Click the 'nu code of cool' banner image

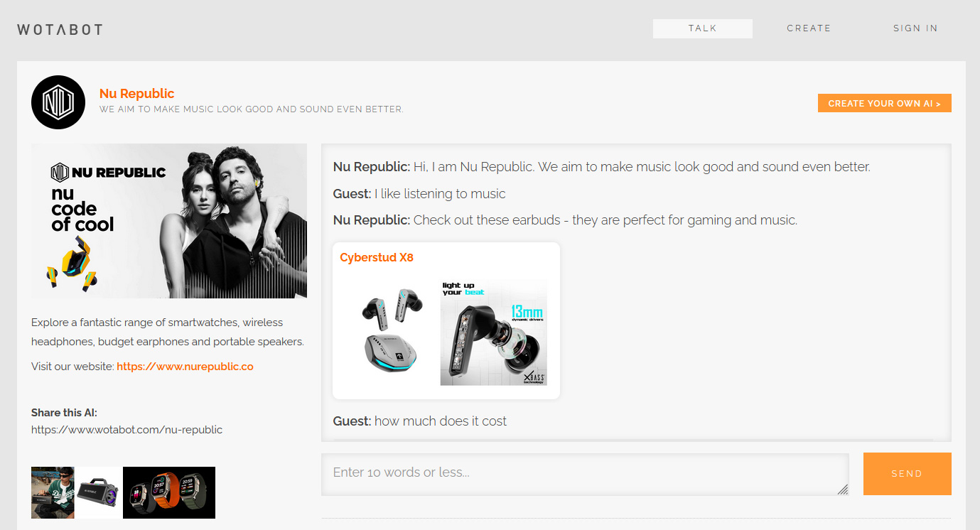pyautogui.click(x=169, y=221)
